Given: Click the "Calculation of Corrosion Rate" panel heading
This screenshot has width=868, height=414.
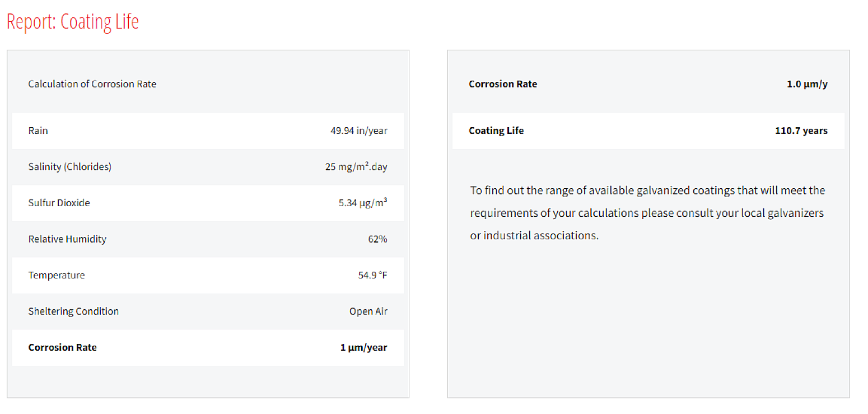Looking at the screenshot, I should pyautogui.click(x=92, y=84).
